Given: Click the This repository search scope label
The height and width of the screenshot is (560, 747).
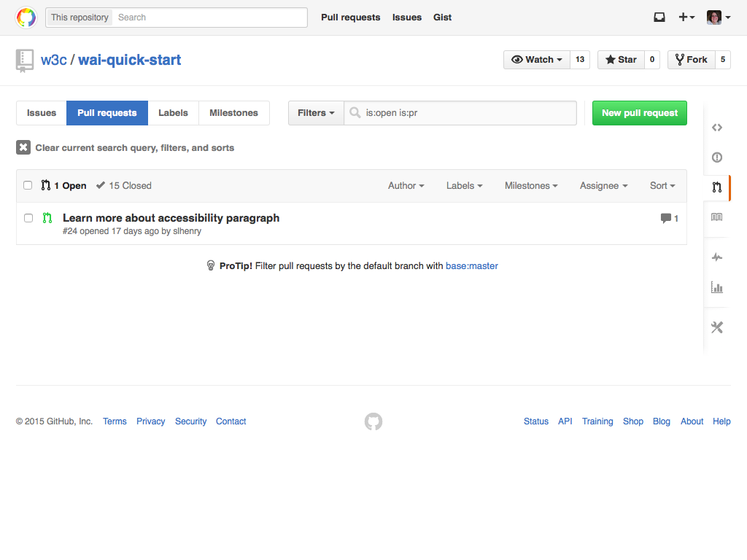Looking at the screenshot, I should (80, 17).
